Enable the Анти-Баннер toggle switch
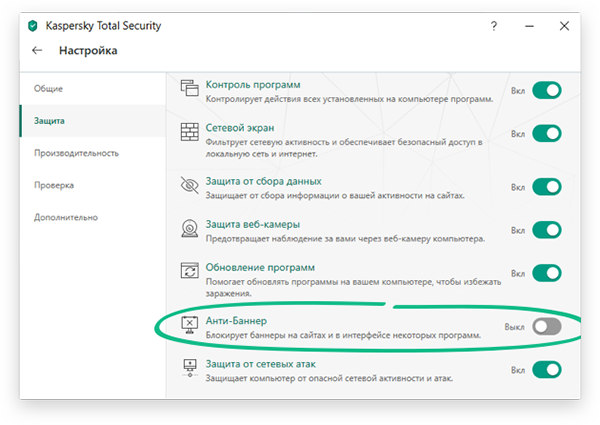The width and height of the screenshot is (600, 425). coord(546,326)
